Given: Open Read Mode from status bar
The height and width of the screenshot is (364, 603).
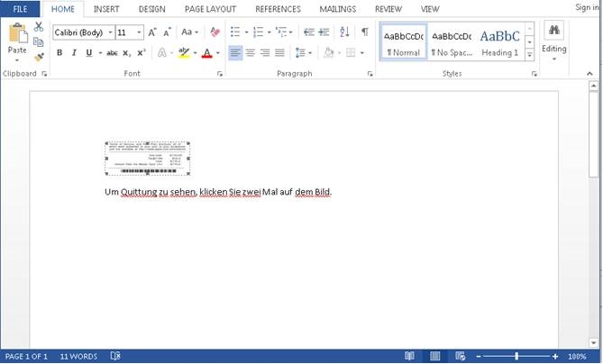Looking at the screenshot, I should coord(409,356).
